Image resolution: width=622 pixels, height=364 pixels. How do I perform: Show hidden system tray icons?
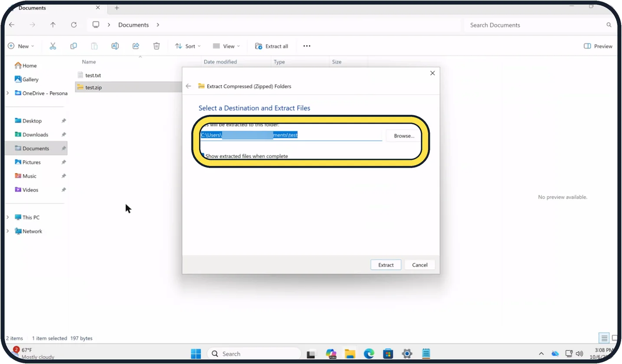[x=541, y=354]
